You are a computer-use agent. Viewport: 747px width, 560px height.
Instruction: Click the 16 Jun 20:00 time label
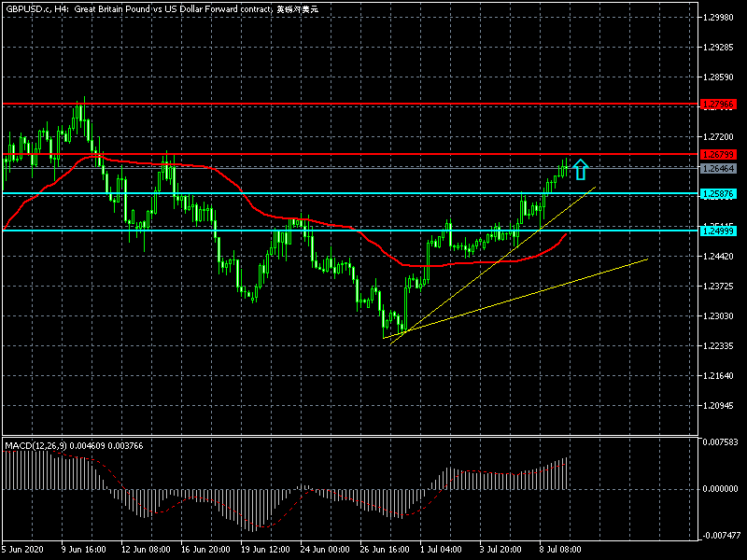pyautogui.click(x=205, y=549)
